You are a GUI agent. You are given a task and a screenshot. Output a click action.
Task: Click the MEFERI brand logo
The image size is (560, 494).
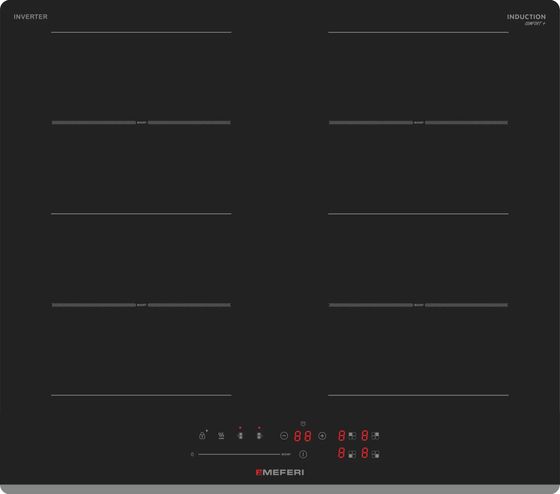click(280, 472)
